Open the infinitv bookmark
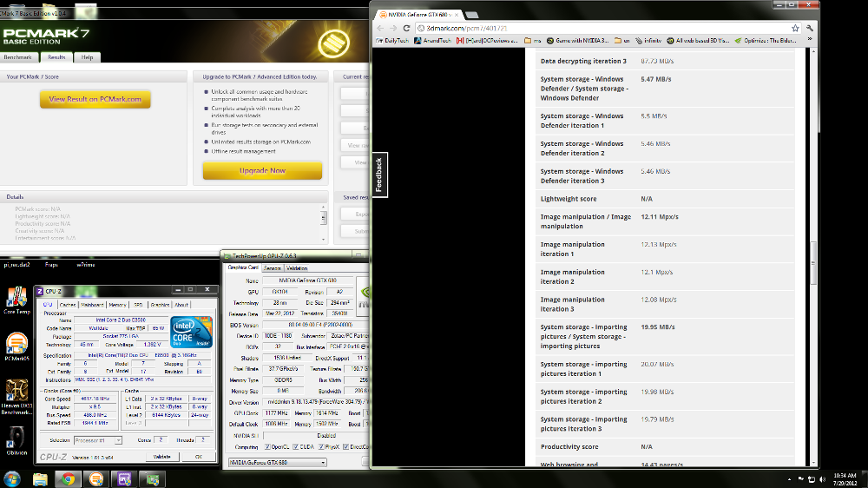 pos(648,41)
